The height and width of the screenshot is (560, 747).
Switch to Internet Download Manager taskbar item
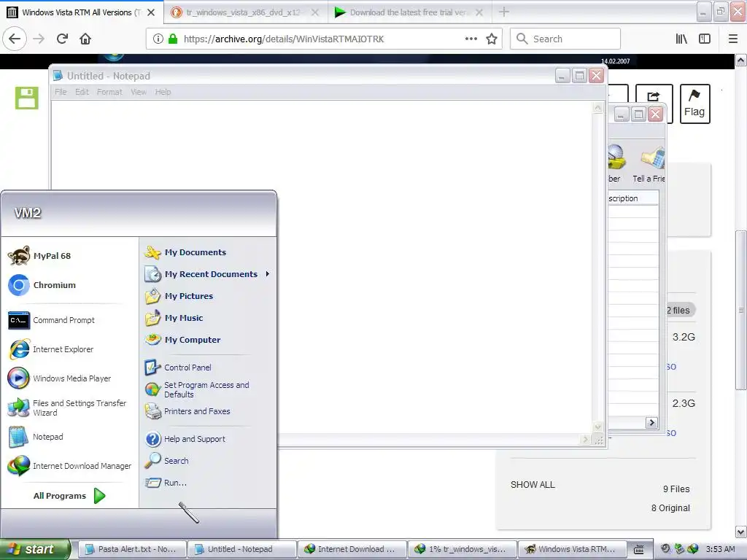(352, 549)
